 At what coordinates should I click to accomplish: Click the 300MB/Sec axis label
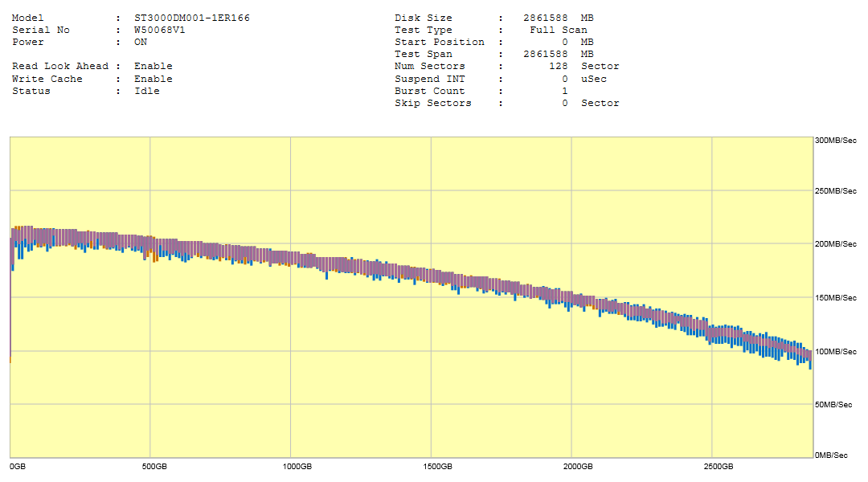(836, 141)
